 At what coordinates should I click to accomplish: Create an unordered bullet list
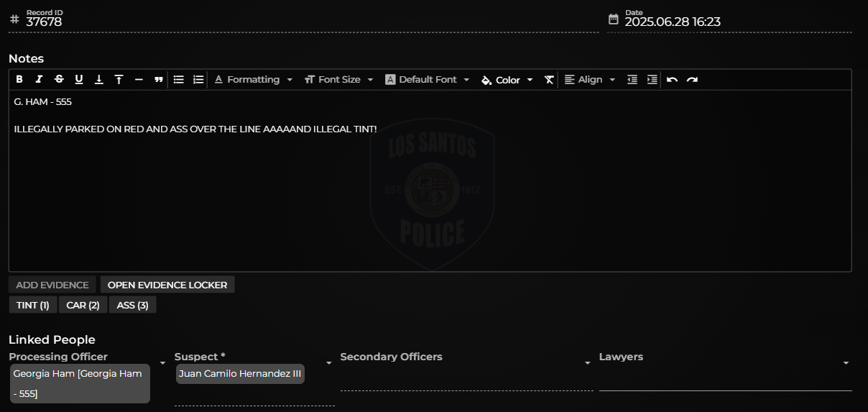[179, 80]
